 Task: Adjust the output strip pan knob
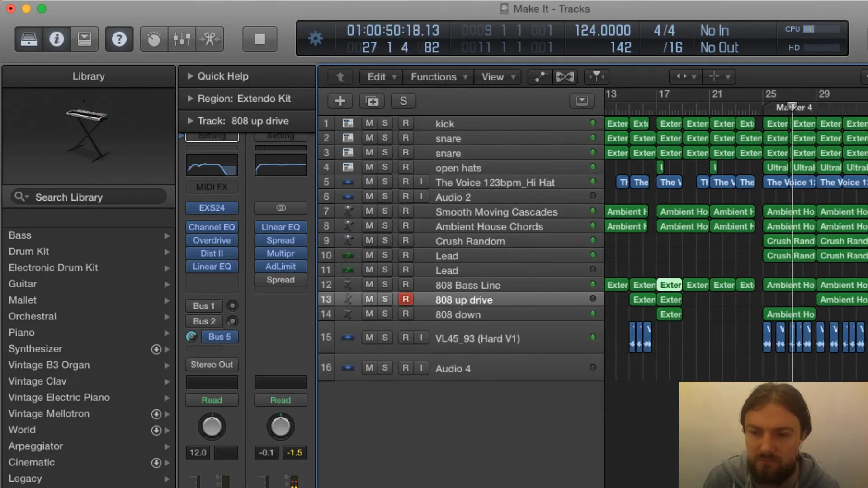(280, 427)
